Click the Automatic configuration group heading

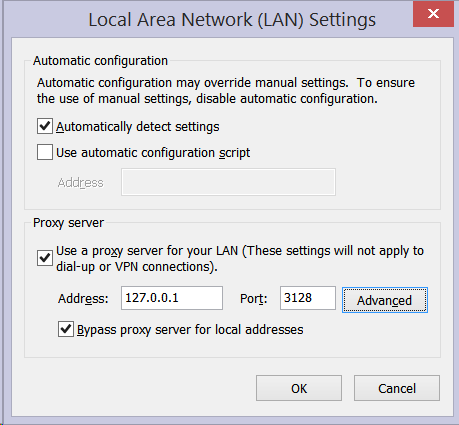[100, 61]
